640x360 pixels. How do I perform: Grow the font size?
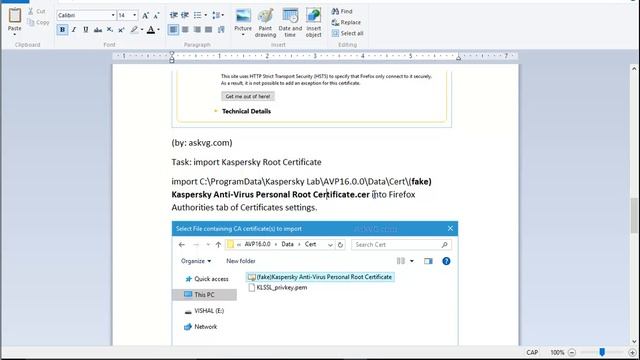tap(145, 16)
